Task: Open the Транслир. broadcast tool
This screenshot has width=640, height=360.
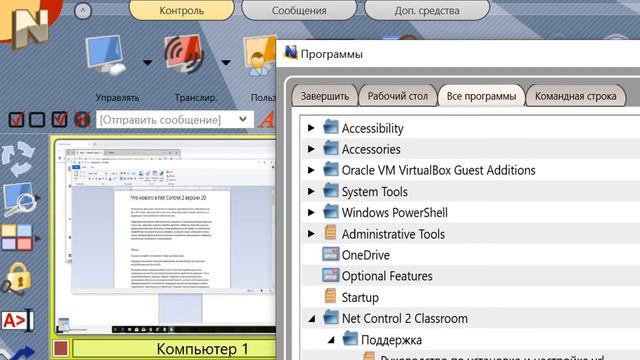Action: coord(184,54)
